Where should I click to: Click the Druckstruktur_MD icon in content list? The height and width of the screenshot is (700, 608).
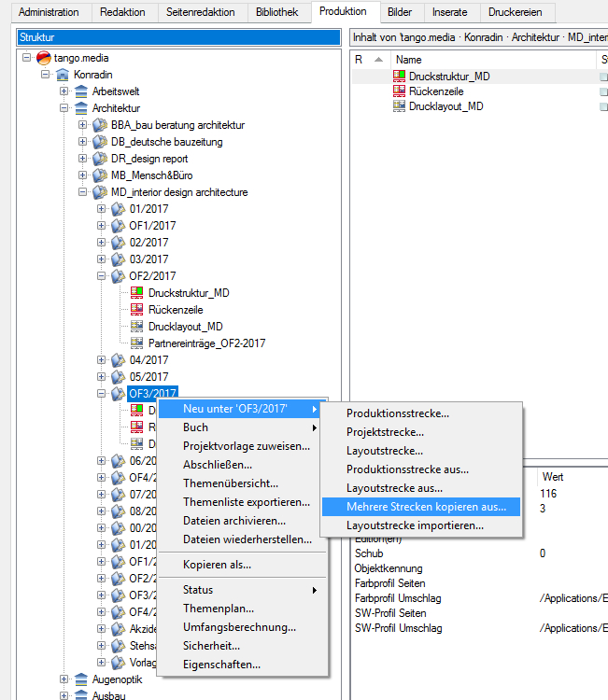[x=402, y=77]
